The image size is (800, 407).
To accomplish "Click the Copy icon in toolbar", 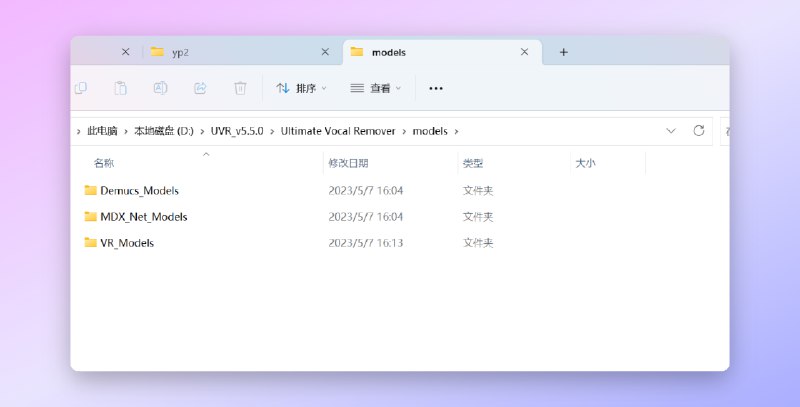I will pyautogui.click(x=81, y=88).
